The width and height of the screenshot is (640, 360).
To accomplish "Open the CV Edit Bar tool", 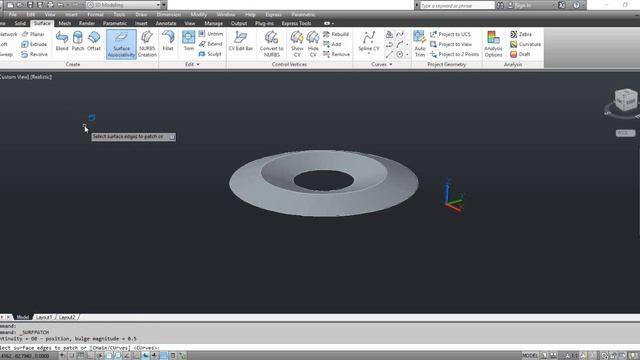I will tap(240, 41).
